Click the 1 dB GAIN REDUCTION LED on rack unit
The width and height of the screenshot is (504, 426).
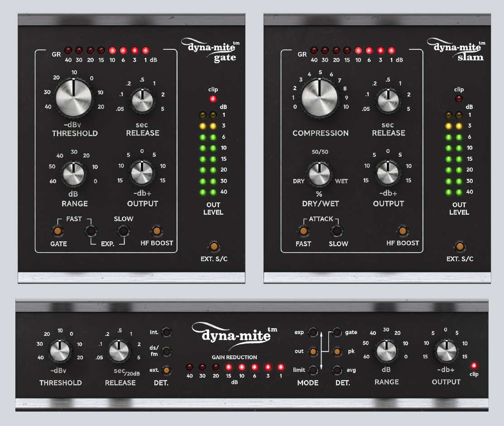[x=281, y=367]
